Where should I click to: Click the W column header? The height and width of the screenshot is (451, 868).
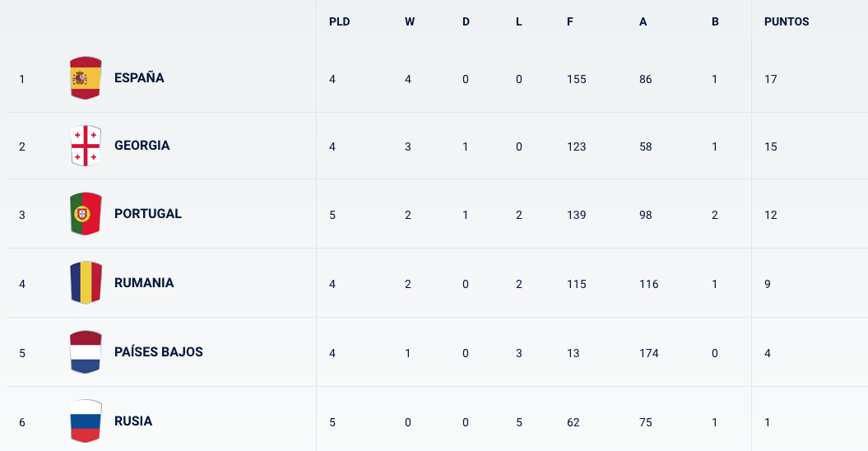click(x=410, y=21)
